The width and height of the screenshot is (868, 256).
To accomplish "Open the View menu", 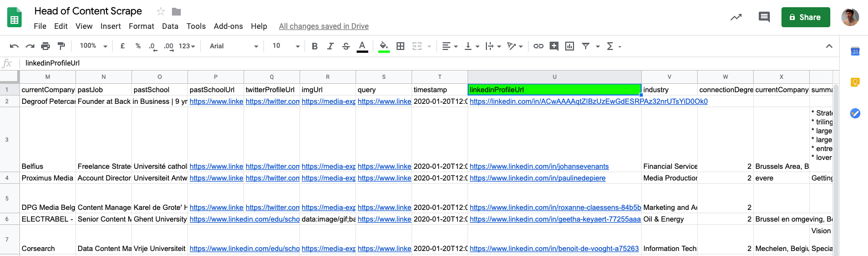I will pyautogui.click(x=84, y=26).
